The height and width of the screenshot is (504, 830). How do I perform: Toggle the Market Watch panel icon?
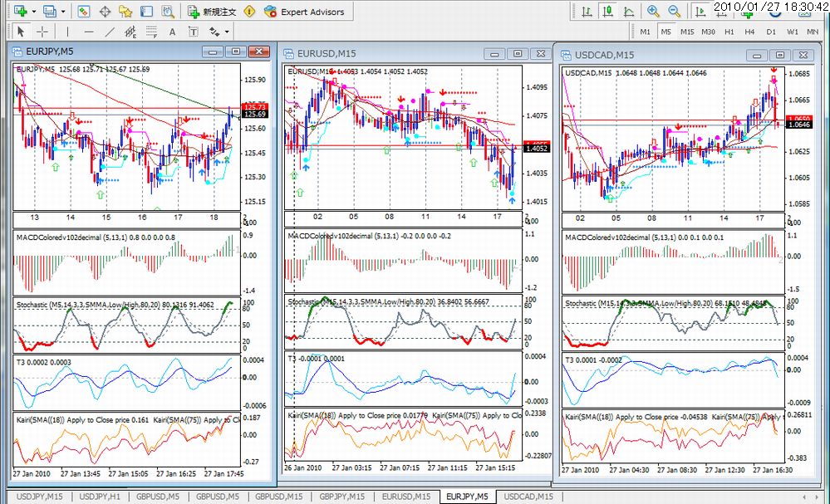(84, 11)
